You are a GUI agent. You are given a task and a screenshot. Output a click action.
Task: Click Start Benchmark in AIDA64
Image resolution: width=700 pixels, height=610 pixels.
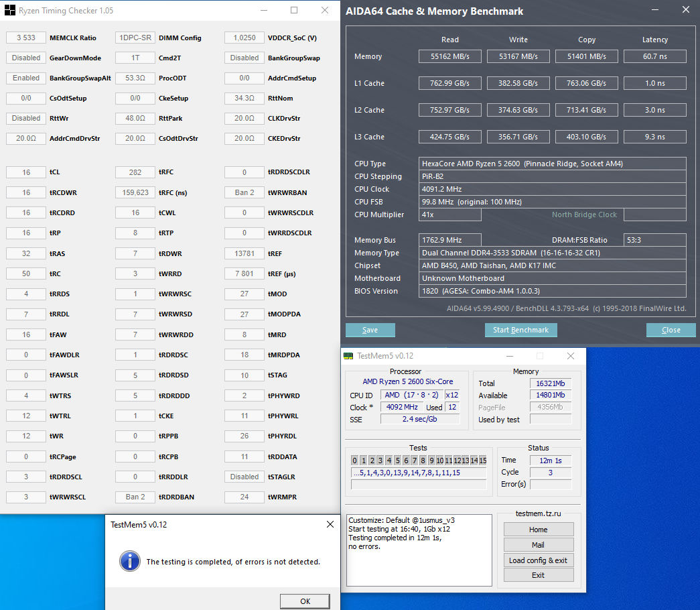[521, 330]
